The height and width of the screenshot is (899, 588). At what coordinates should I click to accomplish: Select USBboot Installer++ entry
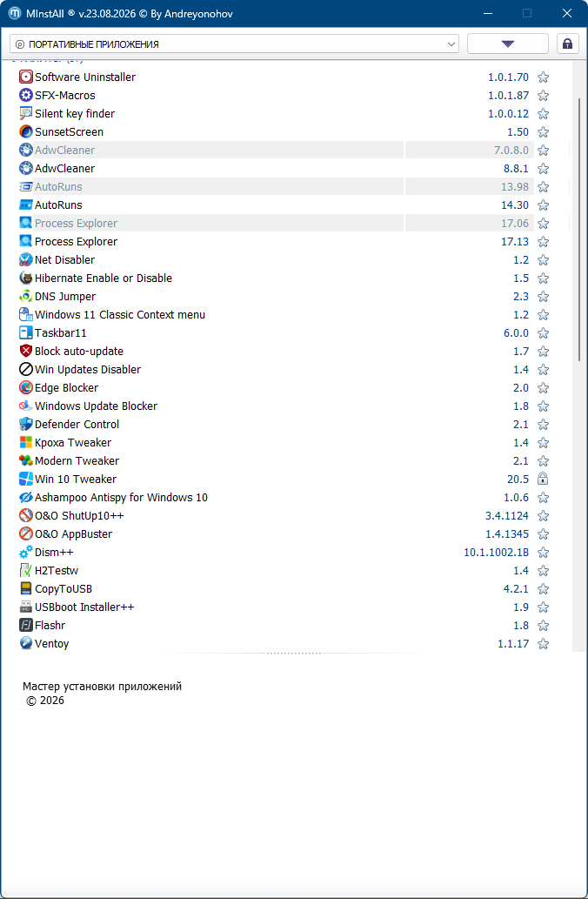(84, 607)
